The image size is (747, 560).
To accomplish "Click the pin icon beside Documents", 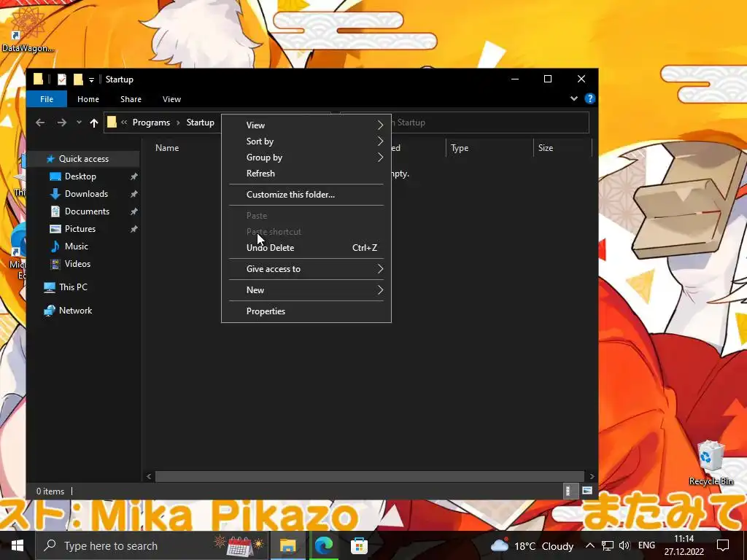I will coord(134,211).
